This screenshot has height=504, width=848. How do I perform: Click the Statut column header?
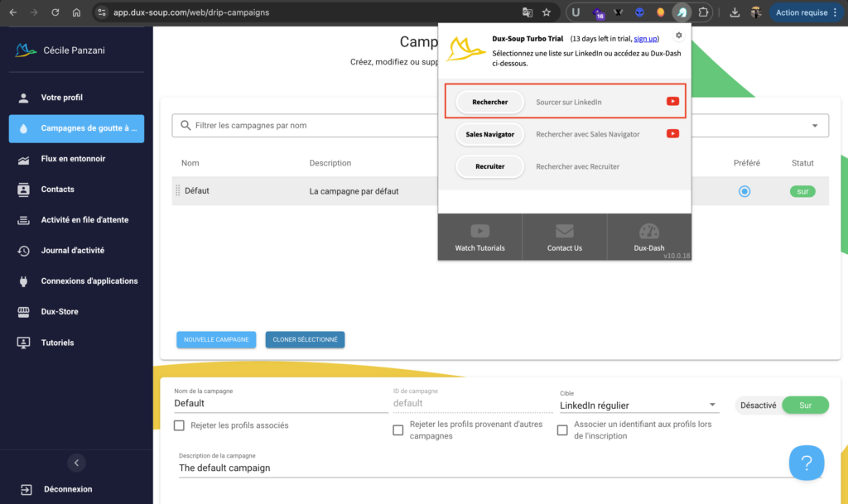[802, 163]
